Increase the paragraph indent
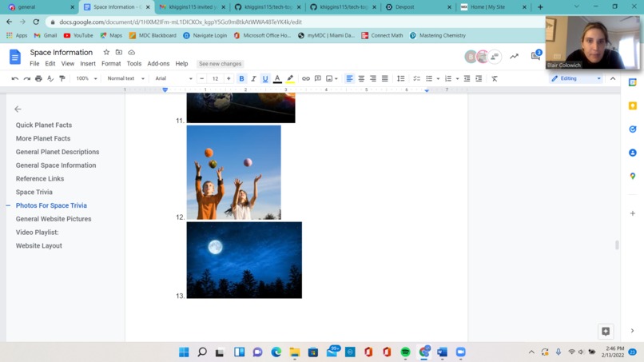The width and height of the screenshot is (644, 362). tap(479, 78)
